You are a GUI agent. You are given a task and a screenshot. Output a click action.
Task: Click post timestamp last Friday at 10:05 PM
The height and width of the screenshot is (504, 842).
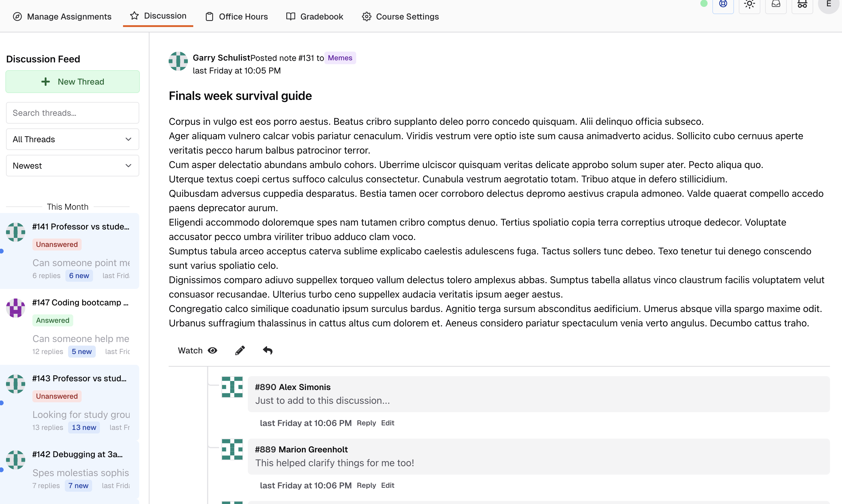pos(237,70)
